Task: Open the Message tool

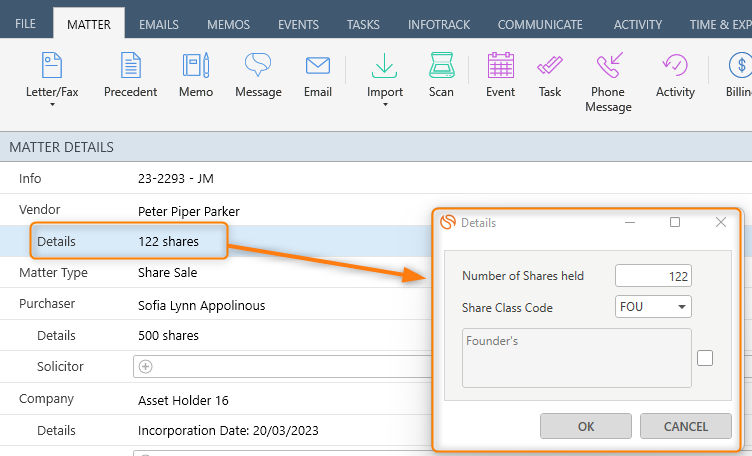Action: (258, 75)
